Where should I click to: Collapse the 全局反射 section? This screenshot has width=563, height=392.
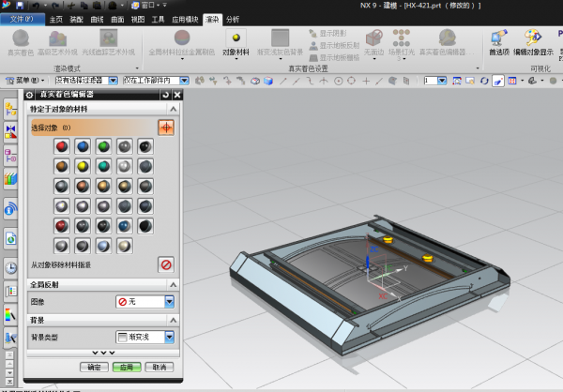(174, 285)
